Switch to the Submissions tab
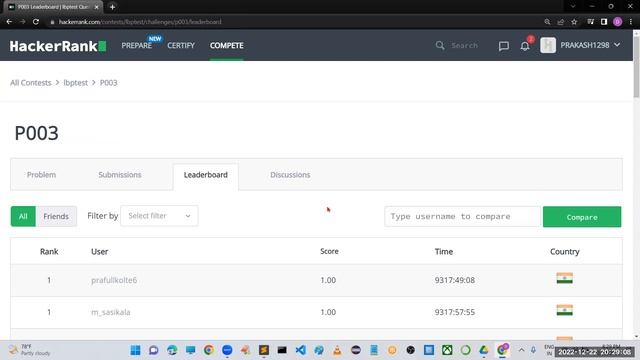The width and height of the screenshot is (640, 360). click(120, 175)
